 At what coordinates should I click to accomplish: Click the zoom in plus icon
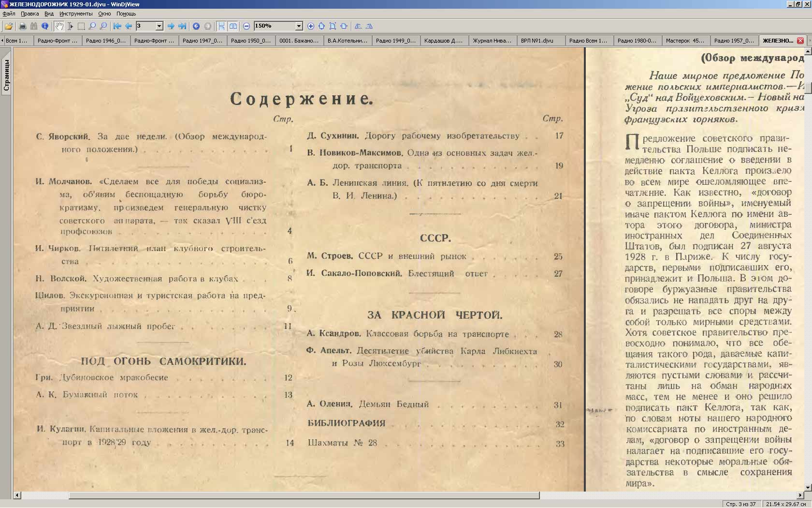(311, 26)
